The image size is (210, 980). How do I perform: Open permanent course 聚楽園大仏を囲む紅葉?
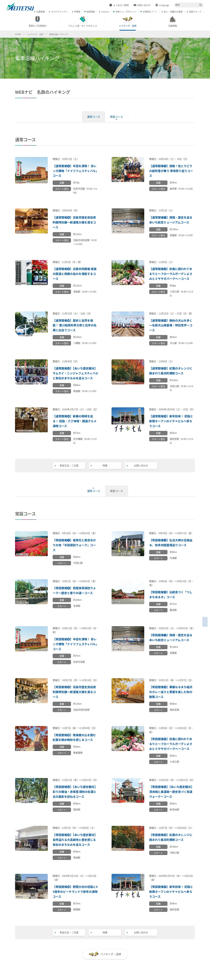point(75,737)
